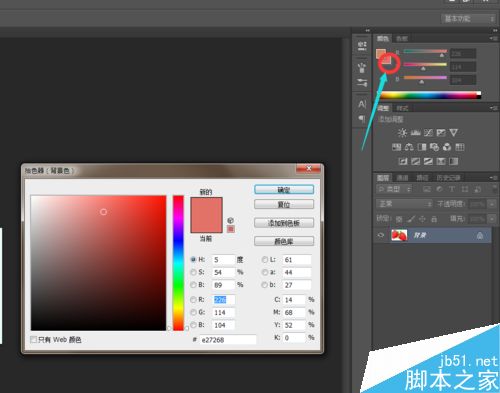The image size is (500, 393).
Task: Open the 正常 blend mode dropdown
Action: [x=404, y=204]
